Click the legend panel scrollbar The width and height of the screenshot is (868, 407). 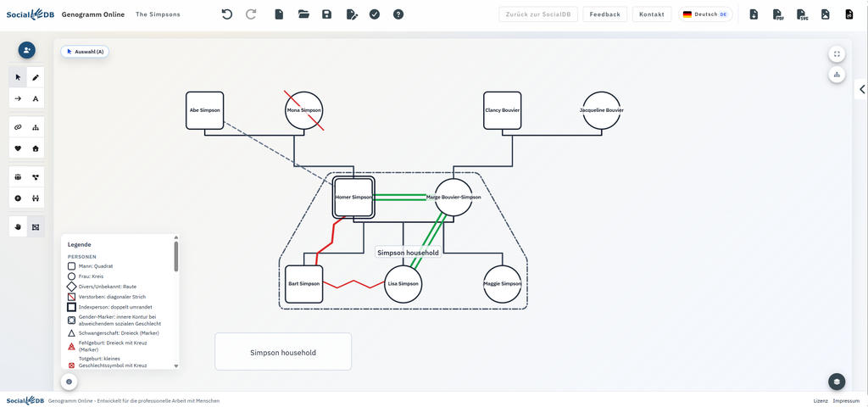pyautogui.click(x=176, y=256)
